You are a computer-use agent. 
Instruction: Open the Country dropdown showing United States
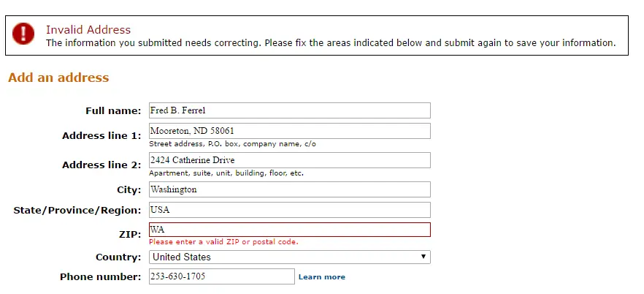tap(290, 257)
